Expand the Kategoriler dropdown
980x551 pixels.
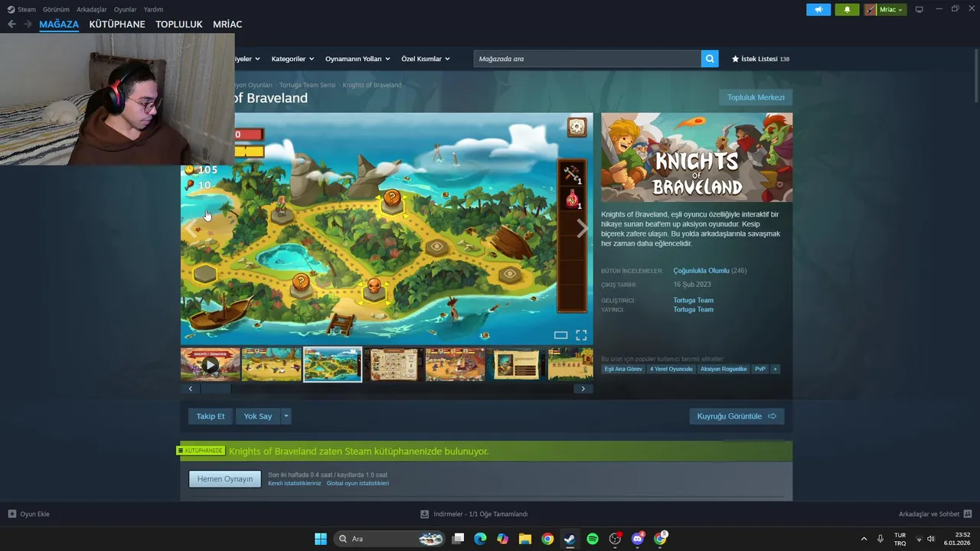(x=292, y=59)
